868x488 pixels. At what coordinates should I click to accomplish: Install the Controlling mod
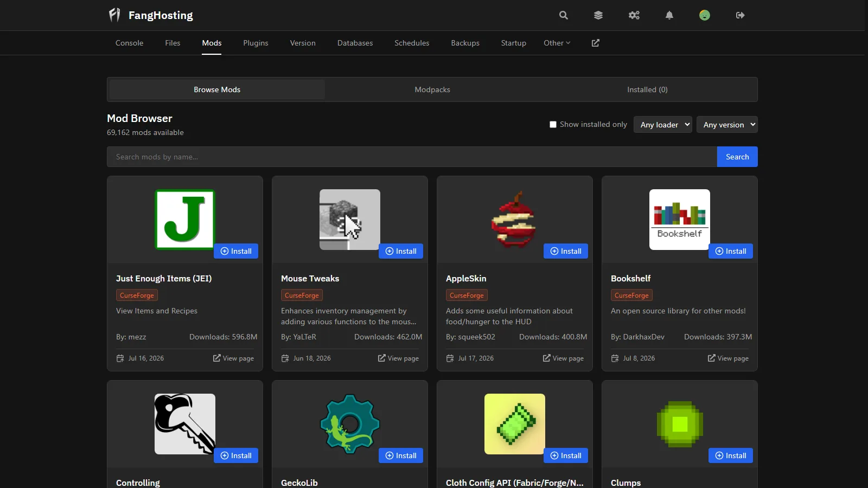click(x=236, y=455)
